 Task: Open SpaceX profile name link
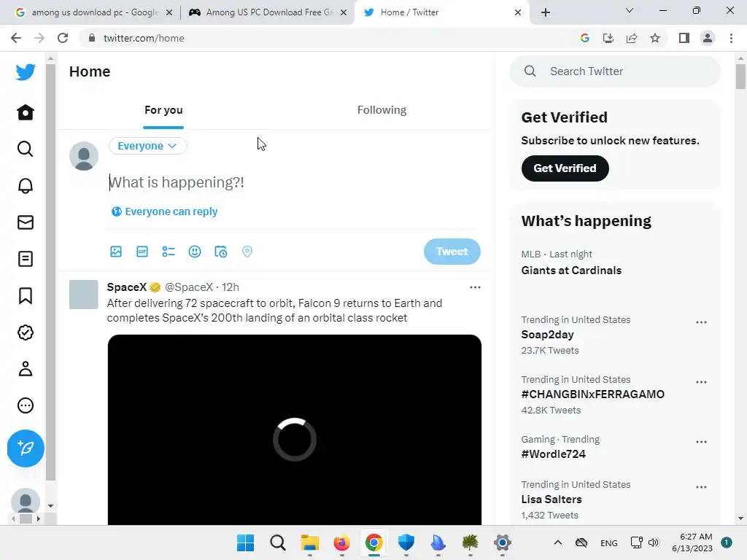pos(127,287)
